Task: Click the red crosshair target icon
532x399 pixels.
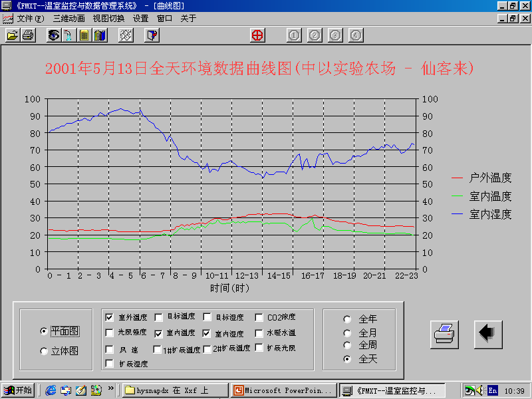Action: point(257,35)
